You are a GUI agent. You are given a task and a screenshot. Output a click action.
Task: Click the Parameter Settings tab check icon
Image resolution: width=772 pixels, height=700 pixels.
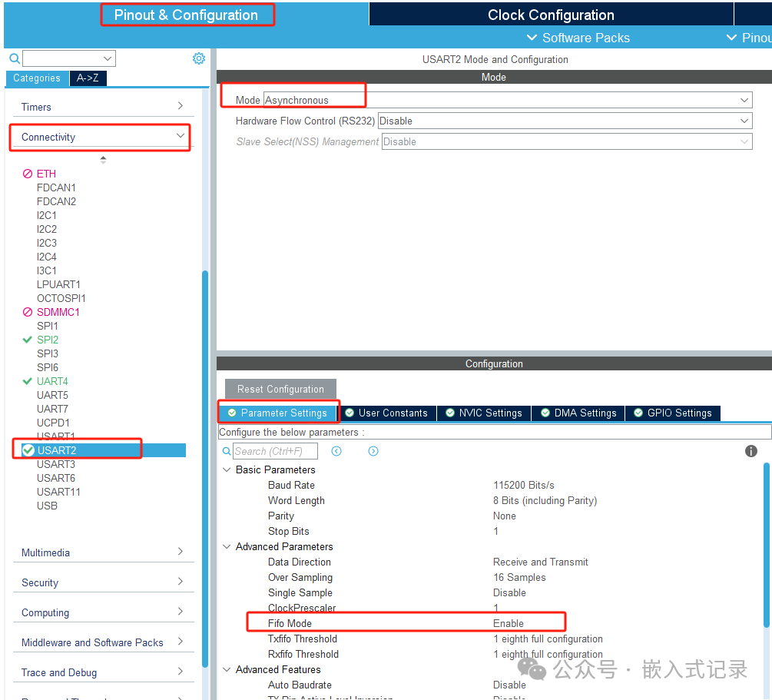pos(231,413)
